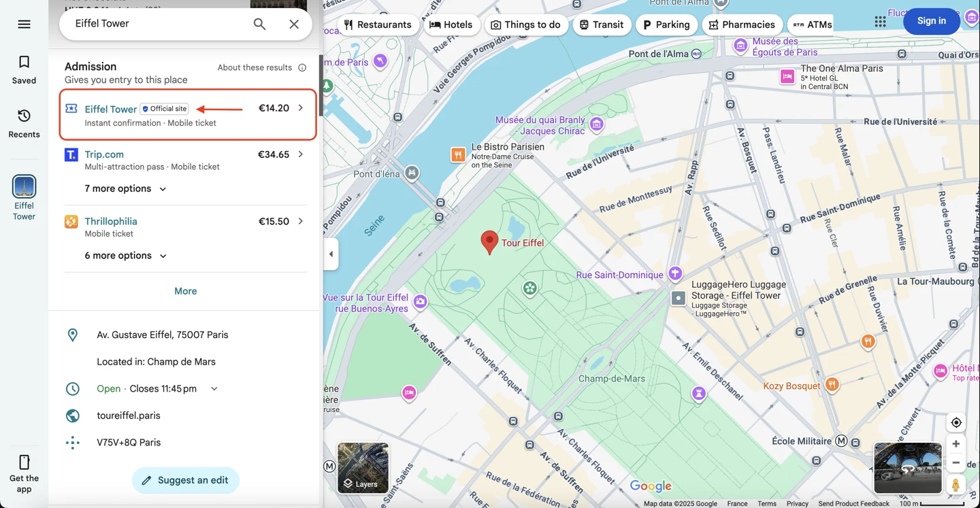
Task: Open the toureiffel.paris website link
Action: [129, 416]
